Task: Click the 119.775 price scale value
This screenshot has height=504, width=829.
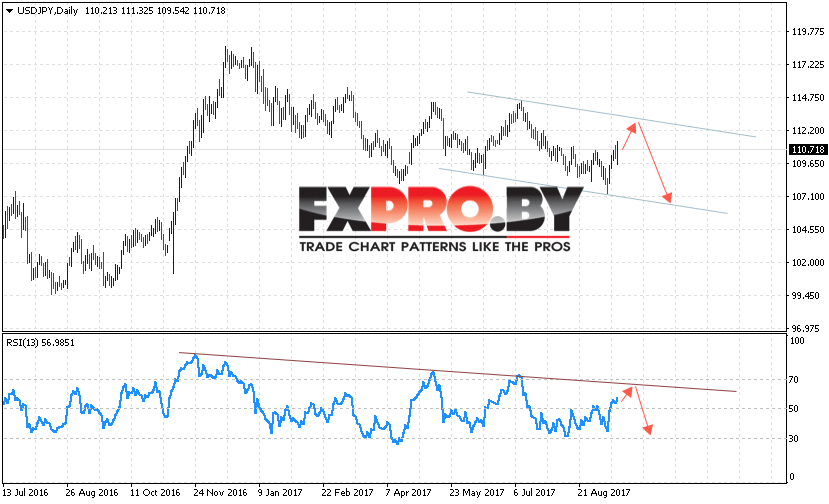Action: [x=808, y=32]
